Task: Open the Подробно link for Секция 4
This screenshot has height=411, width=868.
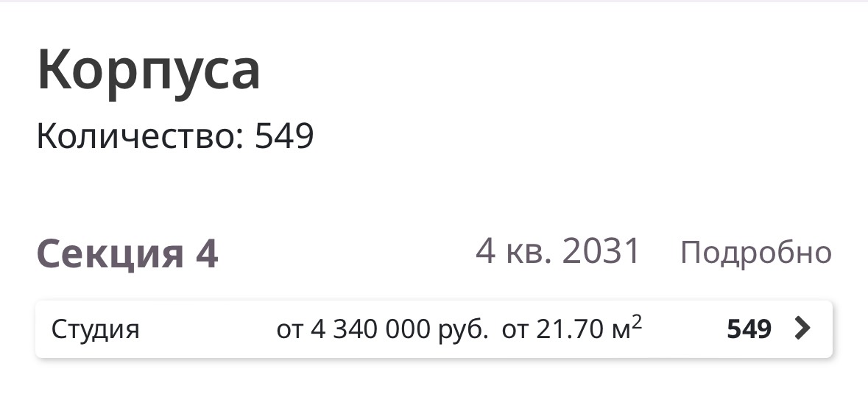Action: 755,253
